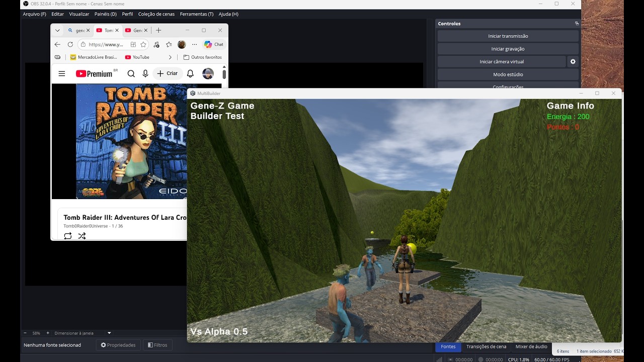Viewport: 644px width, 362px height.
Task: Click the 58% preview zoom value
Action: [x=36, y=333]
